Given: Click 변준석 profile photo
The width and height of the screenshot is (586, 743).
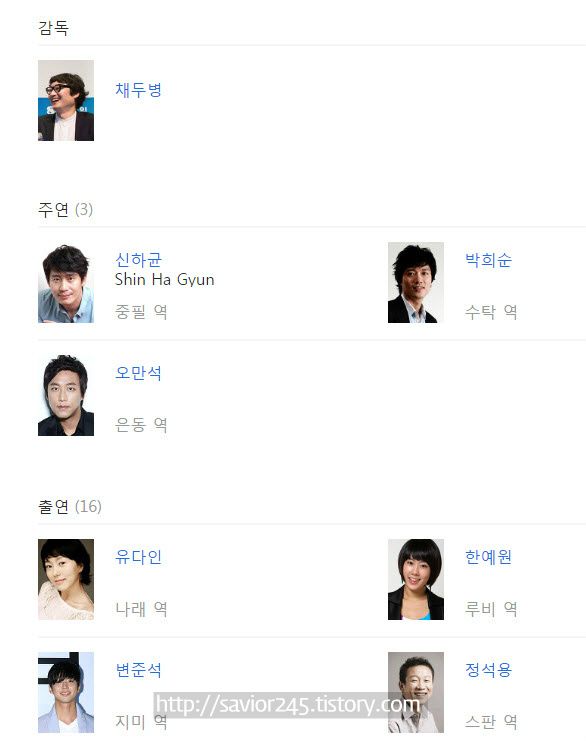Looking at the screenshot, I should coord(66,692).
